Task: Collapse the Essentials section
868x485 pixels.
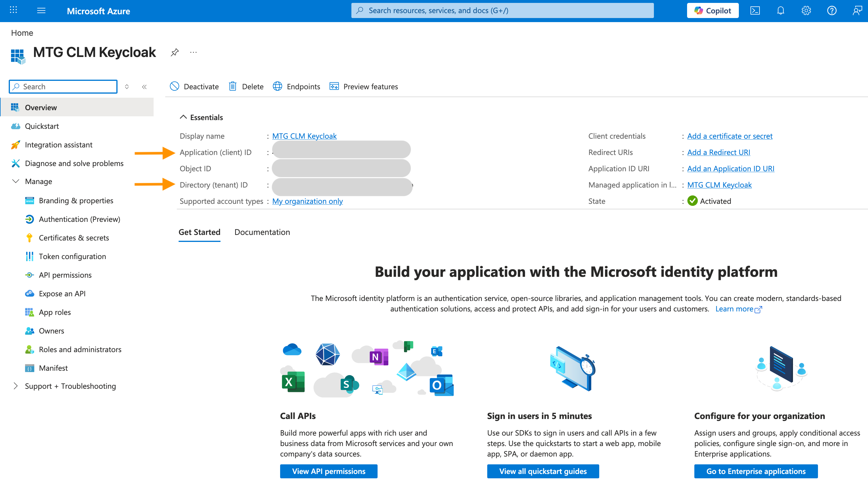Action: click(x=183, y=117)
